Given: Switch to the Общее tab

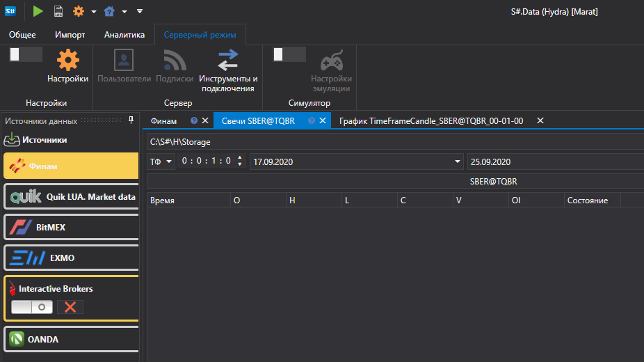Looking at the screenshot, I should [x=22, y=35].
